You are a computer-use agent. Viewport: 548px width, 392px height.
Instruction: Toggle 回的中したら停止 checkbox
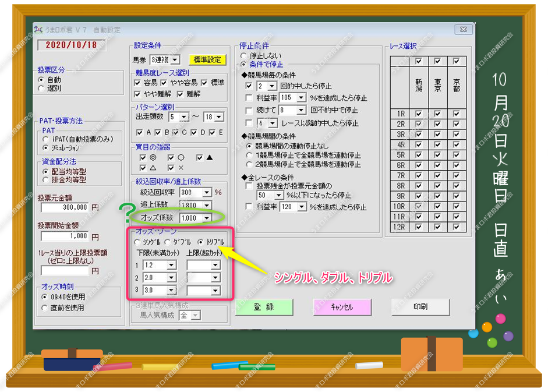pyautogui.click(x=249, y=86)
